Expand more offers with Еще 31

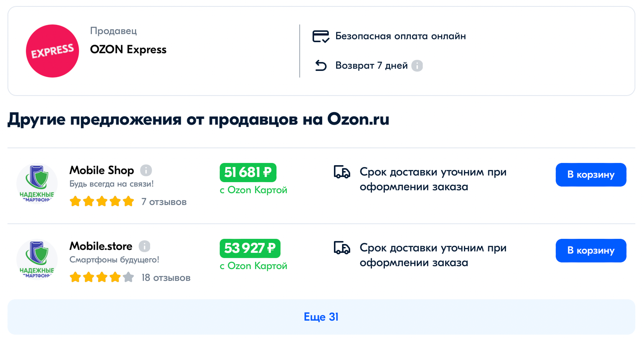click(321, 317)
